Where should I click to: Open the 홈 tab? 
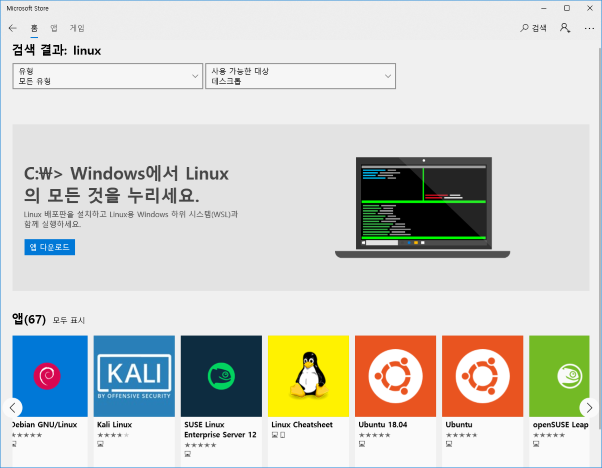tap(34, 28)
